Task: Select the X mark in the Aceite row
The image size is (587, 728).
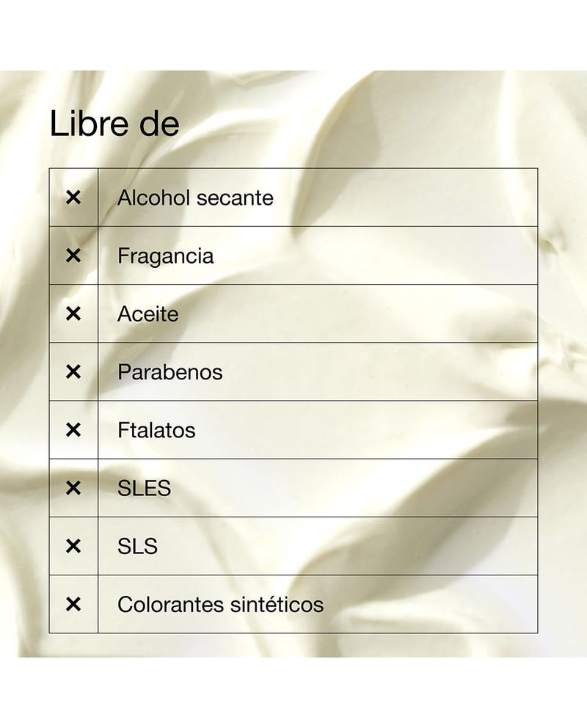Action: point(73,313)
